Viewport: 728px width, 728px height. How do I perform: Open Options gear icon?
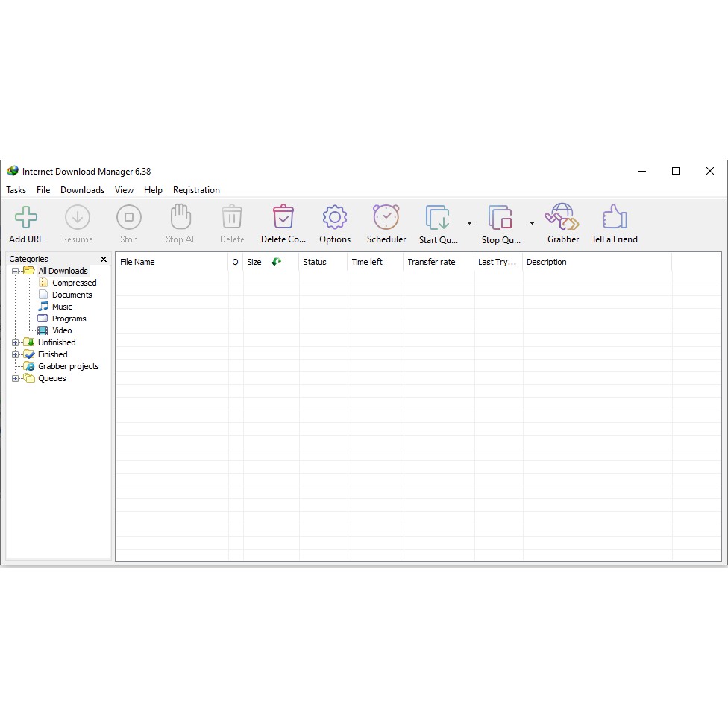click(335, 217)
